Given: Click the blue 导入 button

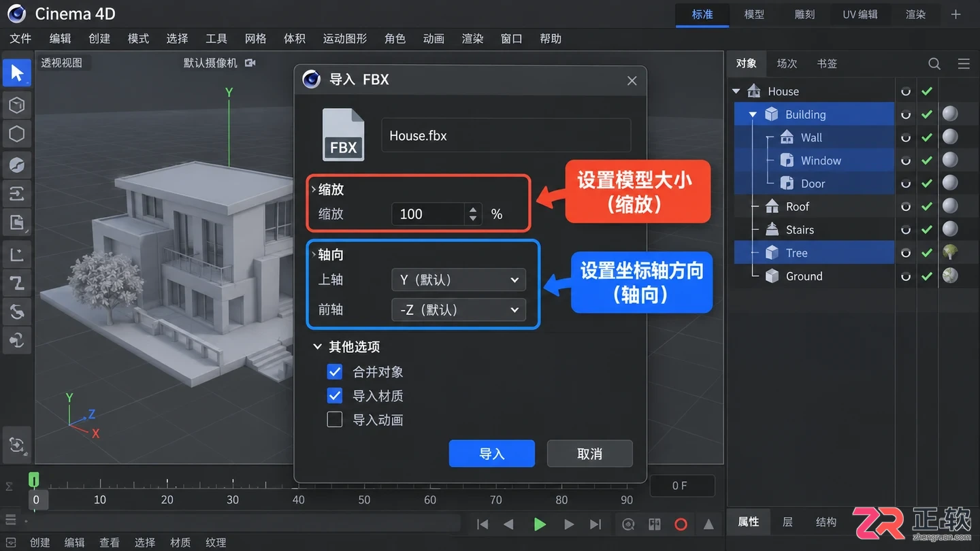Looking at the screenshot, I should click(x=491, y=454).
